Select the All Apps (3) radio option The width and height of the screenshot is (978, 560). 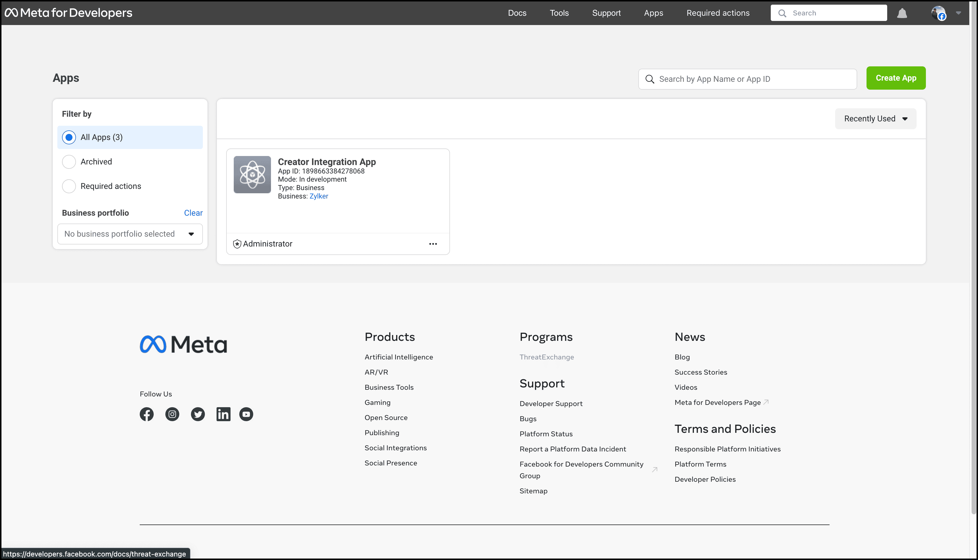(69, 137)
